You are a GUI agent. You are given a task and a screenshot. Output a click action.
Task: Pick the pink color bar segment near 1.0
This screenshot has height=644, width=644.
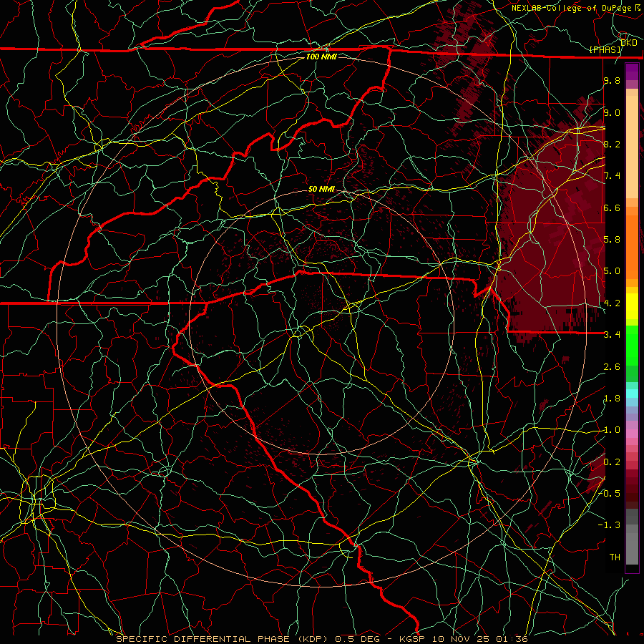[x=632, y=434]
